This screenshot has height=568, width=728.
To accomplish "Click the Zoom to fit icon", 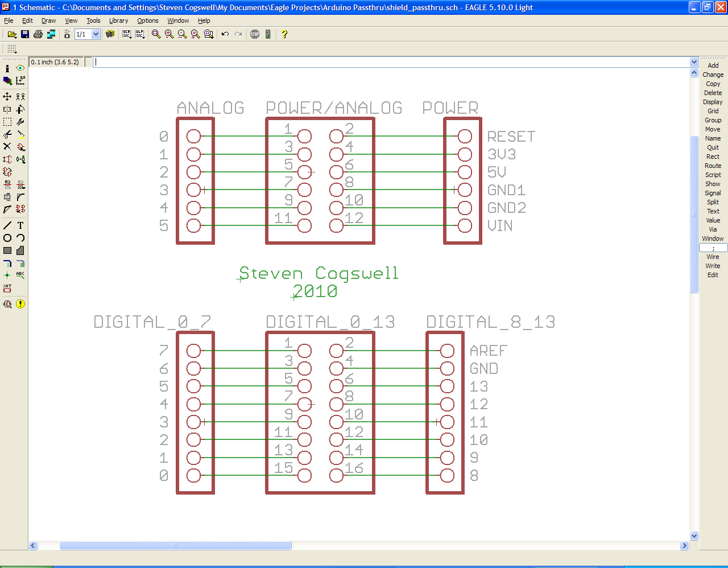I will tap(156, 34).
